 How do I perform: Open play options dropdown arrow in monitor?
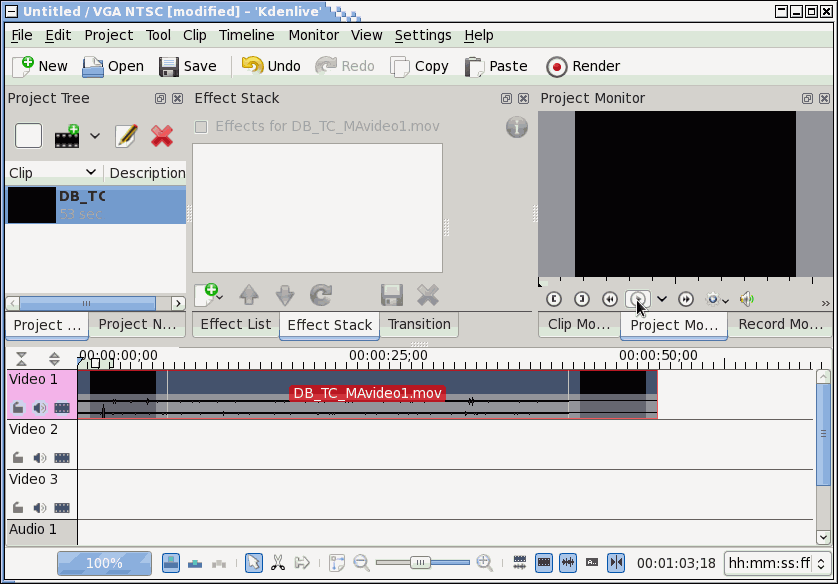point(662,299)
